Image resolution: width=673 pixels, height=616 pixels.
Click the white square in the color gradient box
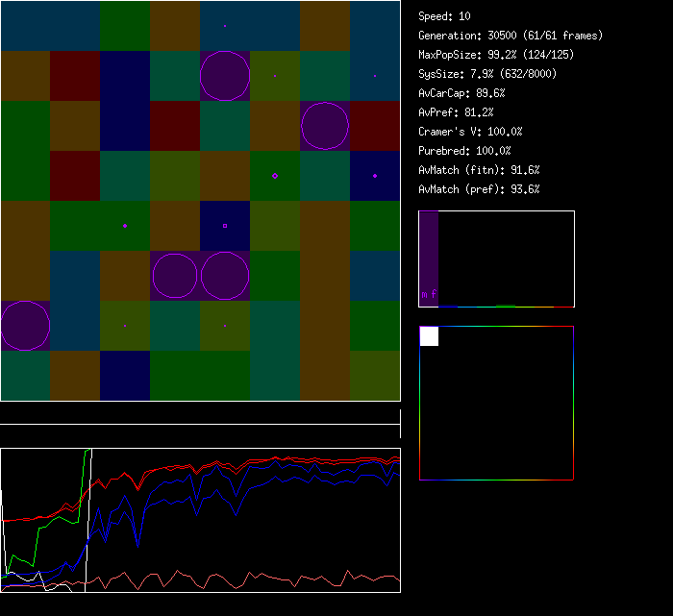coord(429,336)
